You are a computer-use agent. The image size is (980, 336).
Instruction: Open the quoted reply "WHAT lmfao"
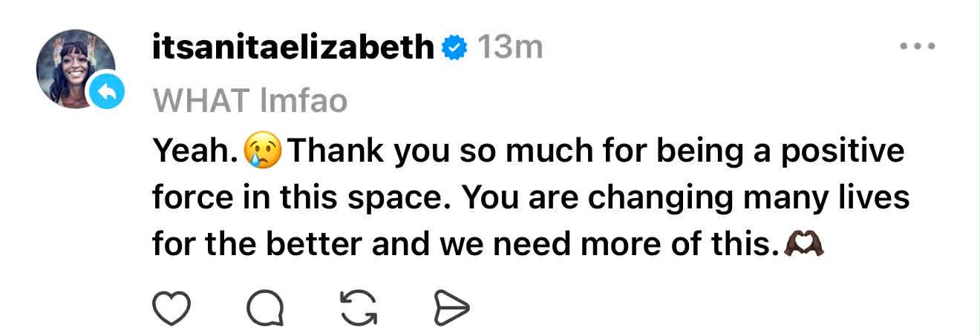[249, 100]
